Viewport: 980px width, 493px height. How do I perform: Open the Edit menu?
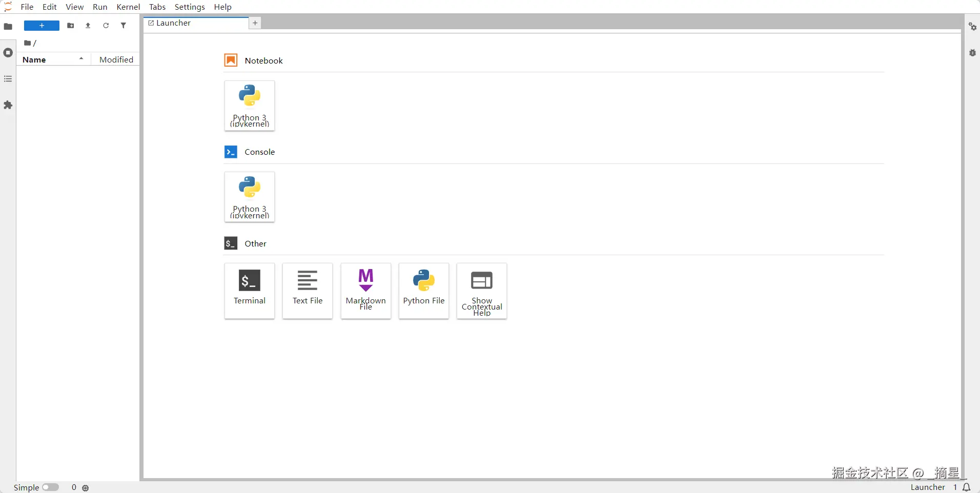pos(50,7)
